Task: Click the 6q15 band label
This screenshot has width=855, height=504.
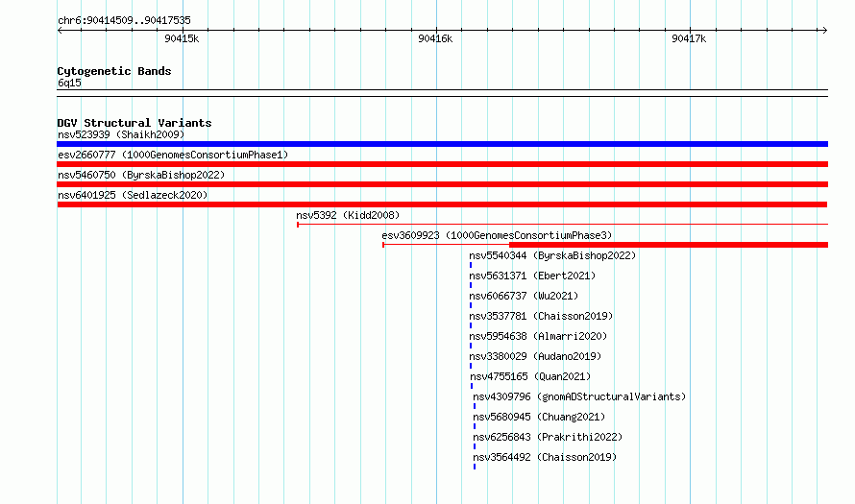Action: click(69, 83)
